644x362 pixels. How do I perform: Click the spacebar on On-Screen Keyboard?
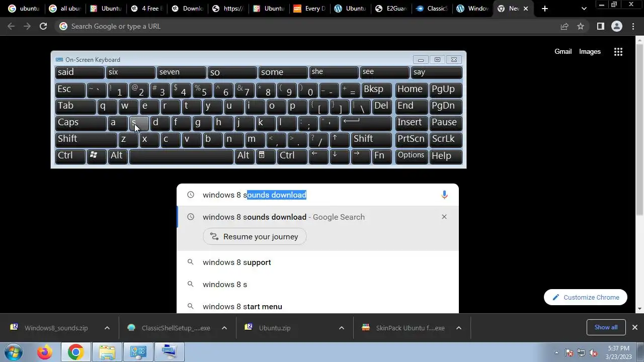[x=181, y=156]
